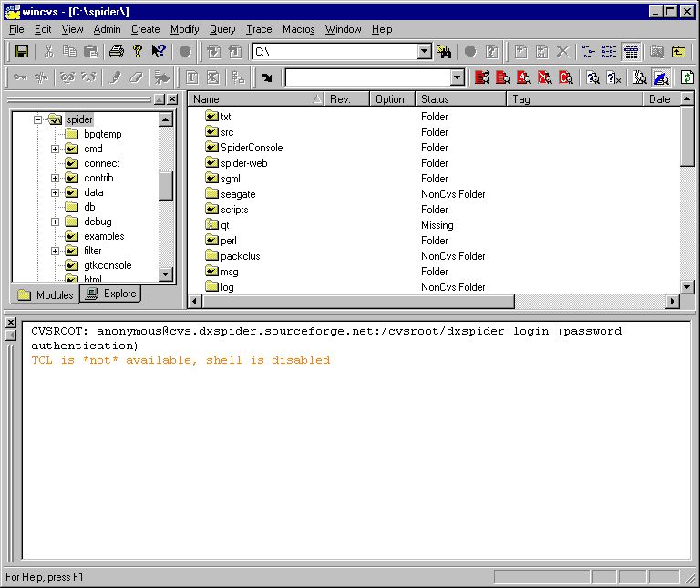Click the Print icon in toolbar
The height and width of the screenshot is (588, 700).
pos(117,52)
